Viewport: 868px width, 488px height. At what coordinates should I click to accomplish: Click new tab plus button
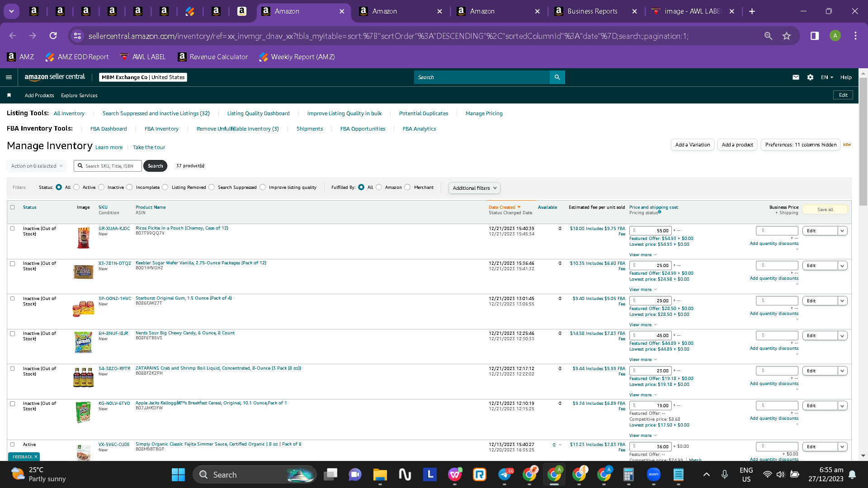coord(752,11)
